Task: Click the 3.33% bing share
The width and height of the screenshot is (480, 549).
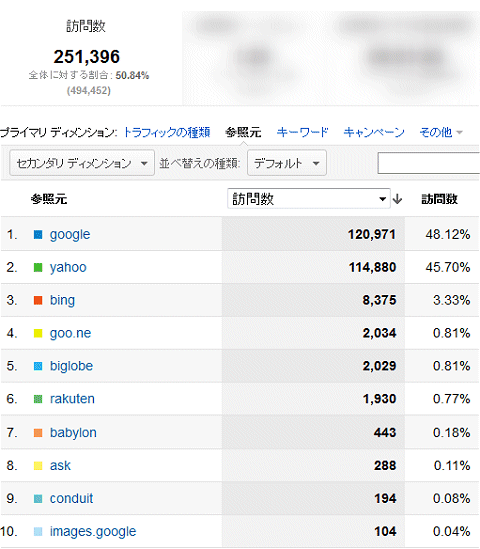Action: 452,300
